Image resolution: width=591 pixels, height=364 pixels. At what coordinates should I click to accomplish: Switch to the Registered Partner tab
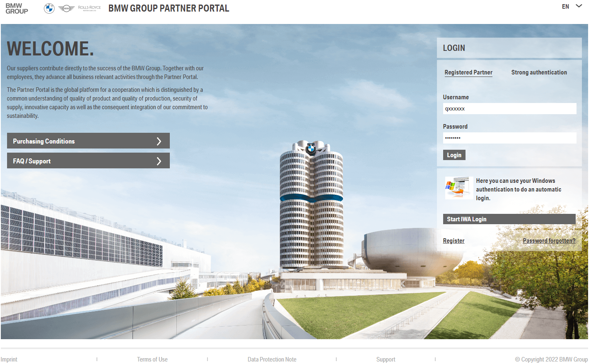tap(468, 72)
